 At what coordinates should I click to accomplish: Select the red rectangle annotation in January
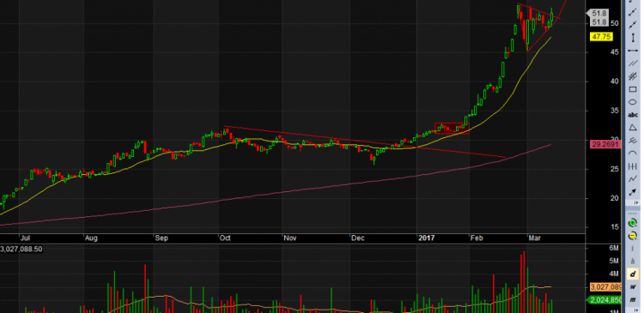452,129
